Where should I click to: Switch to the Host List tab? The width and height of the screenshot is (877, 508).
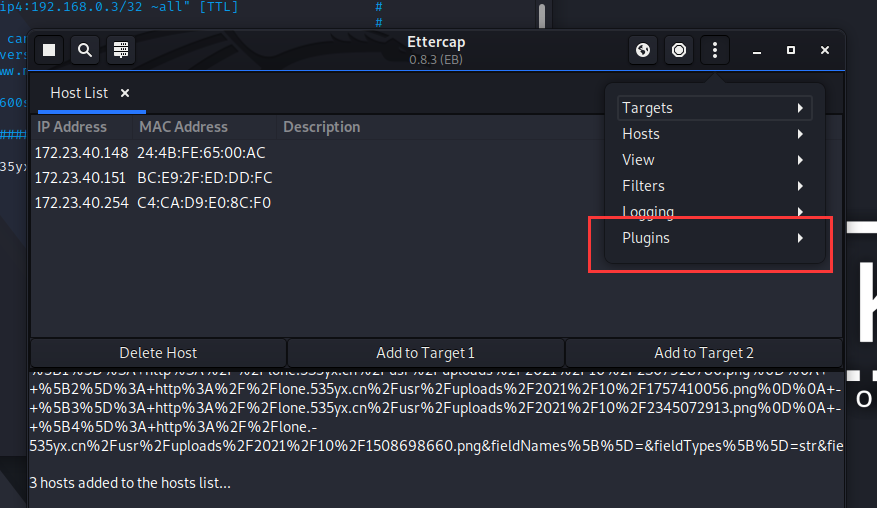pyautogui.click(x=79, y=93)
